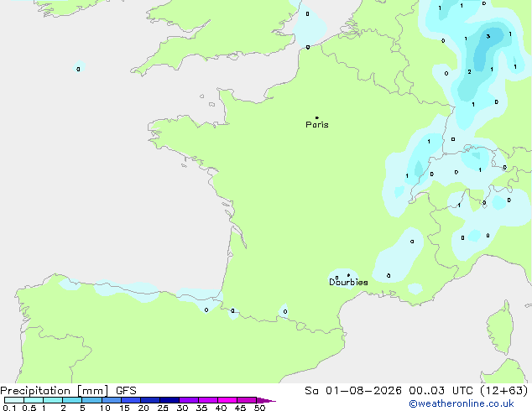Click the legend label '0.1'
The image size is (532, 411).
[9, 408]
